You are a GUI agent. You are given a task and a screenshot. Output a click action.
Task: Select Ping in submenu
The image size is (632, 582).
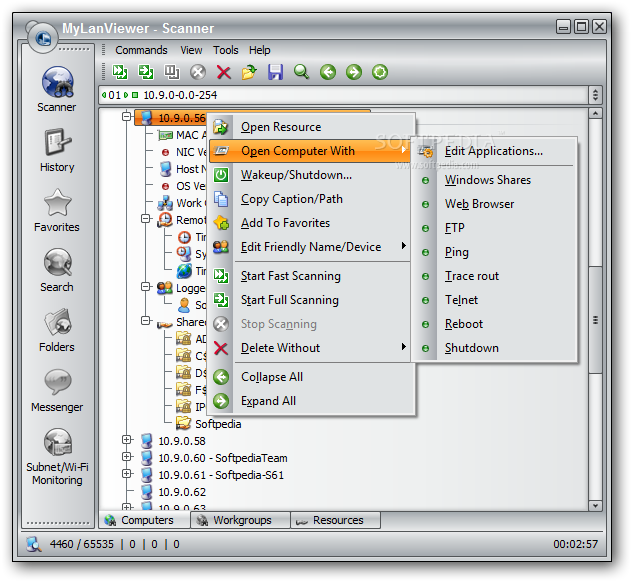point(495,252)
